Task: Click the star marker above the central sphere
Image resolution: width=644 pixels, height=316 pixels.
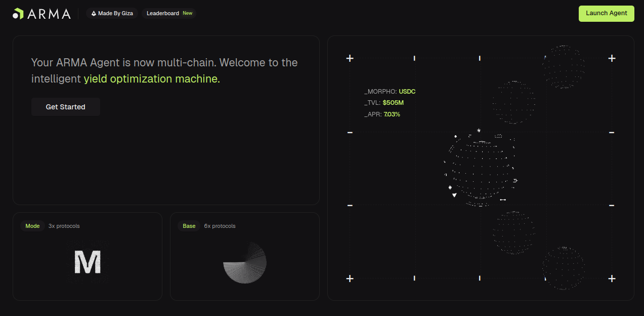Action: [x=479, y=131]
